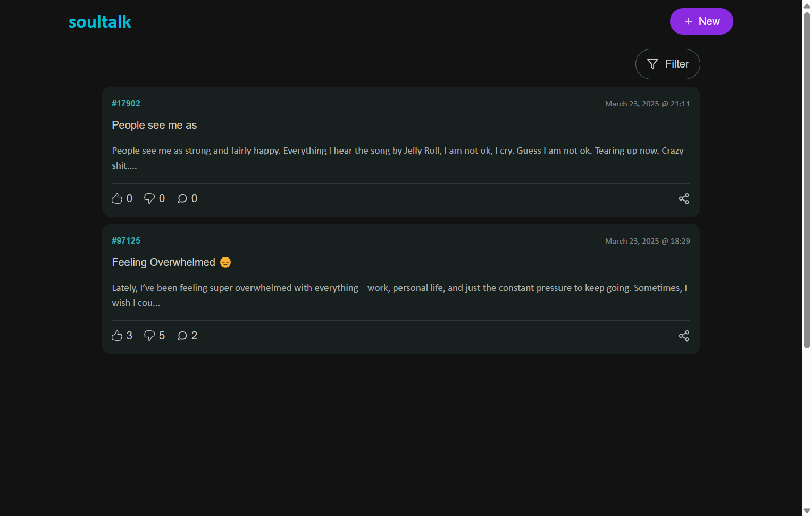Viewport: 812px width, 516px height.
Task: Open post ID #97125 link
Action: click(x=126, y=241)
